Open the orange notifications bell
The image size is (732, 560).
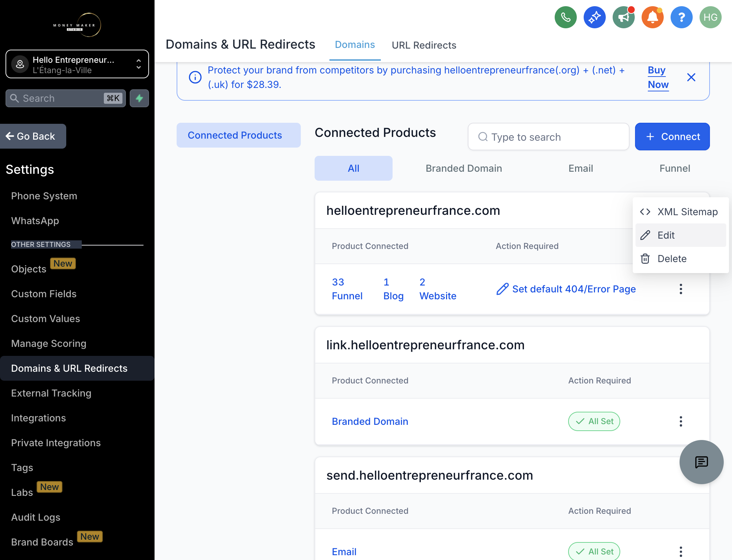pos(653,17)
